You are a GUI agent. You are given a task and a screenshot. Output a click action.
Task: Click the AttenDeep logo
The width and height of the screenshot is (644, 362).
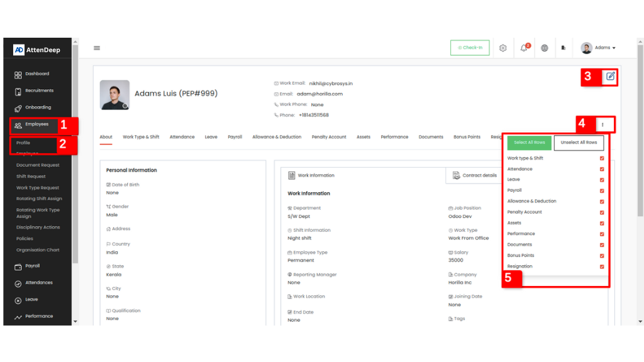(37, 50)
